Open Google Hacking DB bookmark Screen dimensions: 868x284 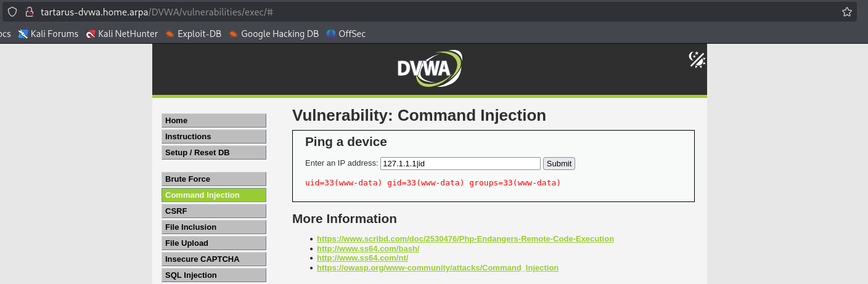[x=273, y=34]
